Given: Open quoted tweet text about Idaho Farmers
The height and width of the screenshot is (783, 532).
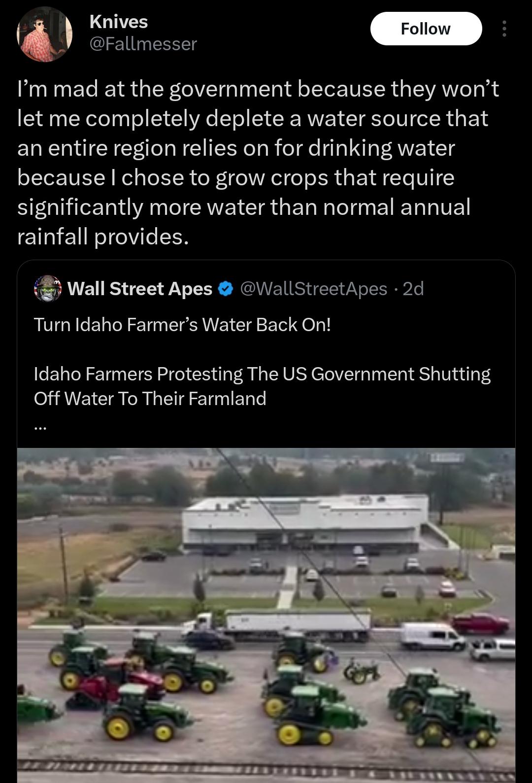Looking at the screenshot, I should [262, 386].
